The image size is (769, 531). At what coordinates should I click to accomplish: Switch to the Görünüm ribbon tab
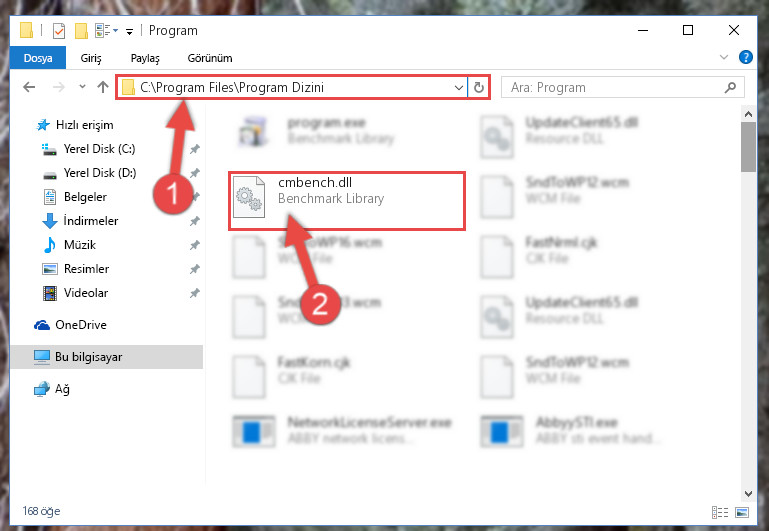(x=210, y=58)
